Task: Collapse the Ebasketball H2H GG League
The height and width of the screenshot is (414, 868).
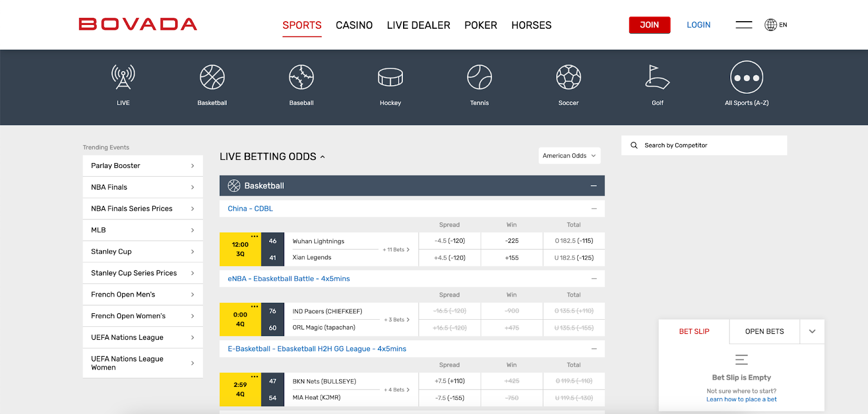Action: [x=594, y=349]
